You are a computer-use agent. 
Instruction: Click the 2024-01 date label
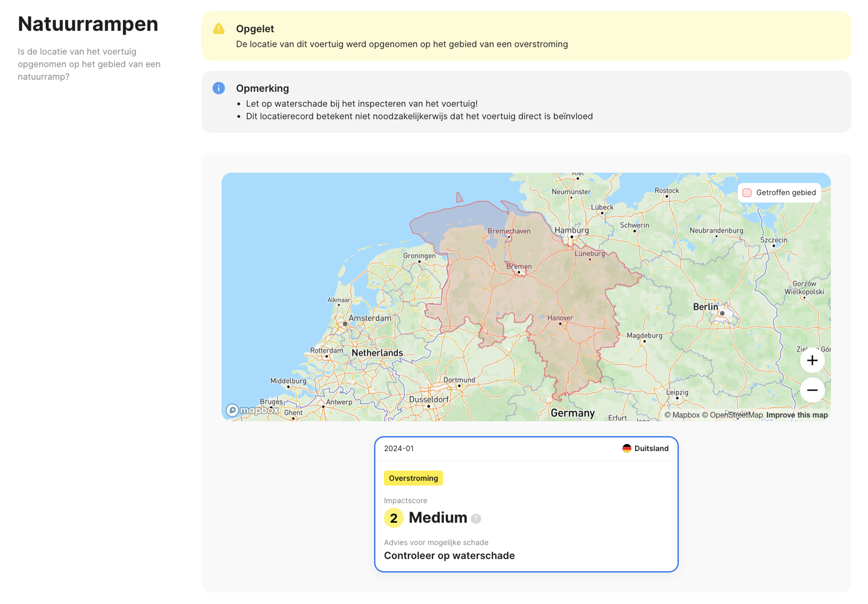click(x=399, y=448)
